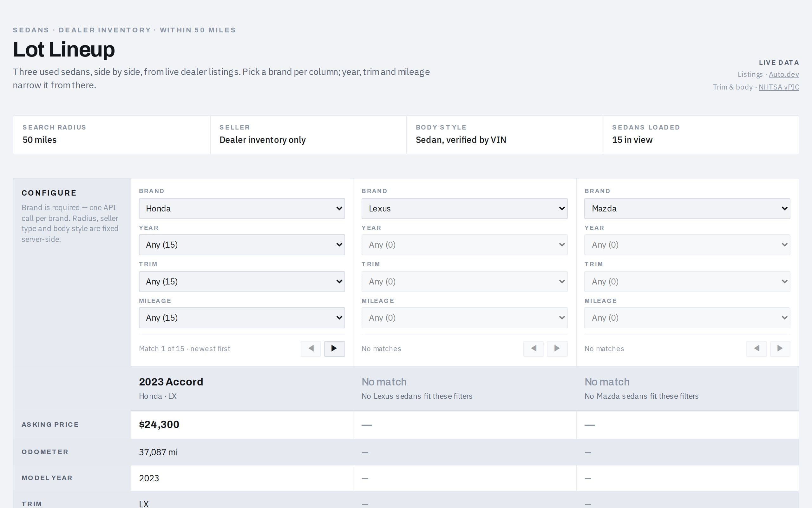Click 'No Lexus sedans fit these filters'
The height and width of the screenshot is (508, 812).
(417, 396)
